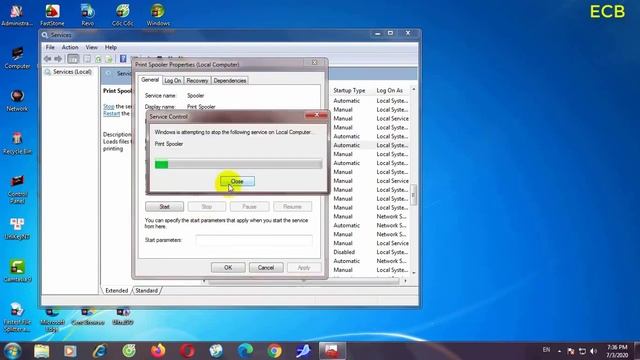Screen dimensions: 640x360
Task: Open the Revo desktop icon
Action: (x=87, y=15)
